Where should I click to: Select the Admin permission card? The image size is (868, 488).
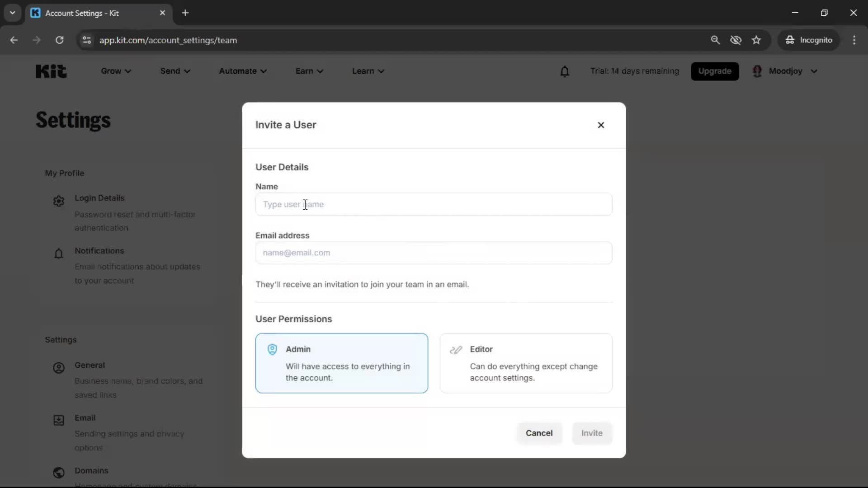point(341,363)
